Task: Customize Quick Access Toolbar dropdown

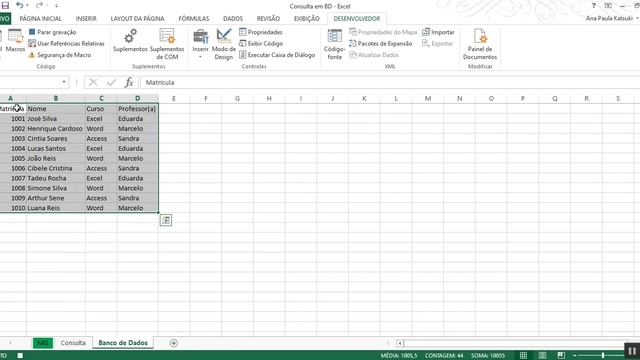Action: point(56,6)
